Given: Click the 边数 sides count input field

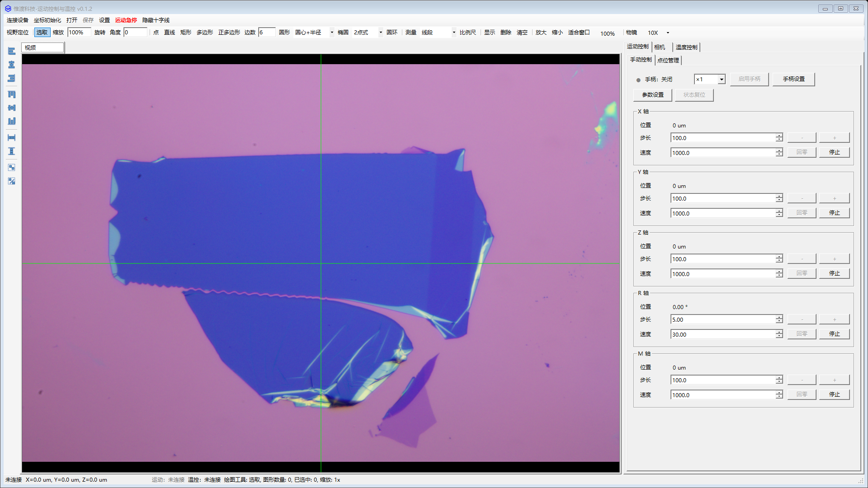Looking at the screenshot, I should tap(267, 33).
